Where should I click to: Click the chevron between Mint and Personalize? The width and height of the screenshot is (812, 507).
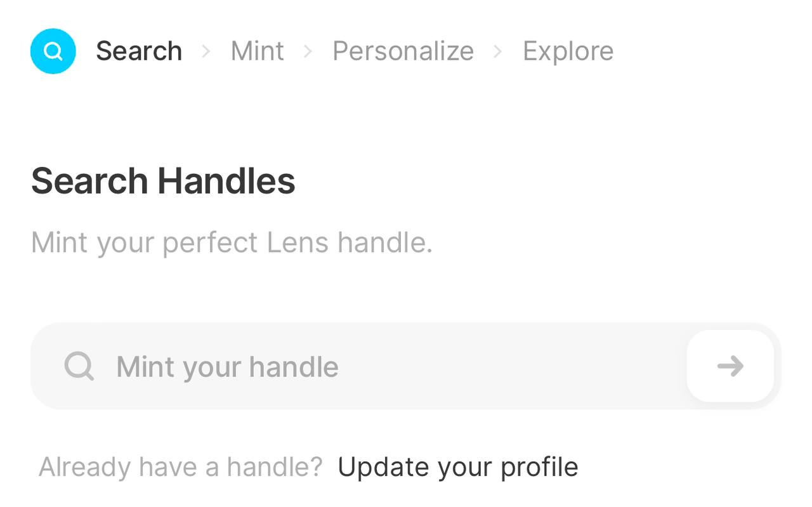pyautogui.click(x=308, y=51)
